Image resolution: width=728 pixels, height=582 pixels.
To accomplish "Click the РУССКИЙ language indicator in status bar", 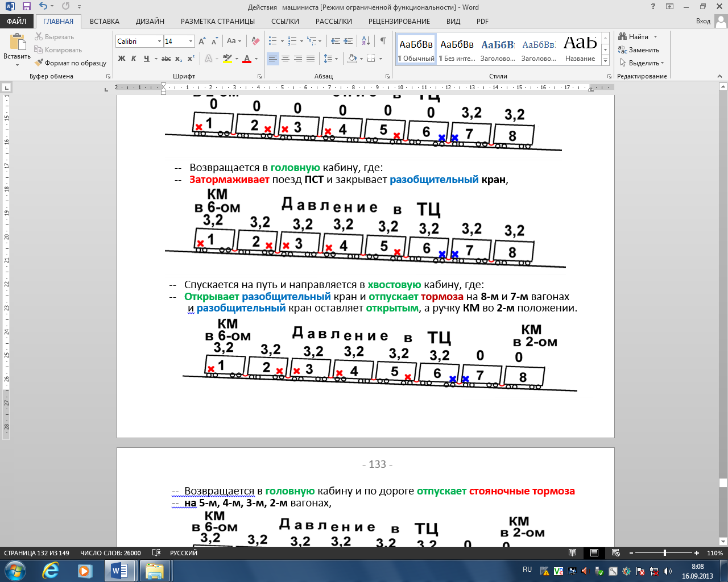I will pos(184,553).
